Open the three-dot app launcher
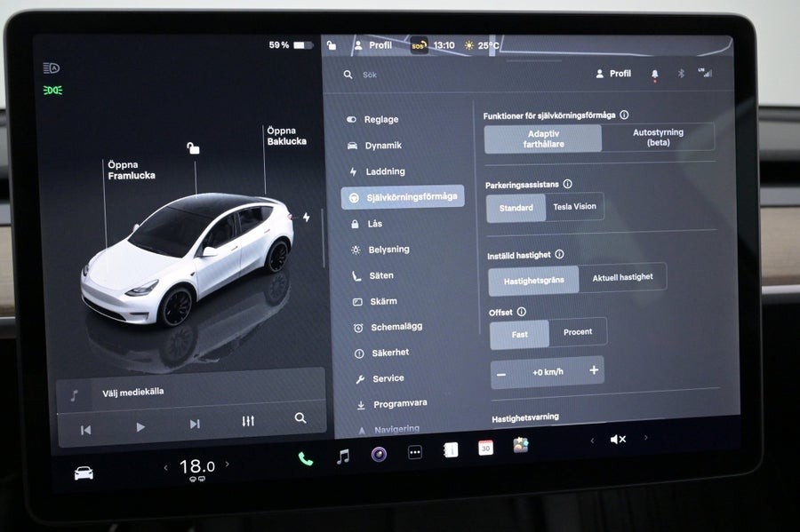The image size is (800, 532). point(415,452)
